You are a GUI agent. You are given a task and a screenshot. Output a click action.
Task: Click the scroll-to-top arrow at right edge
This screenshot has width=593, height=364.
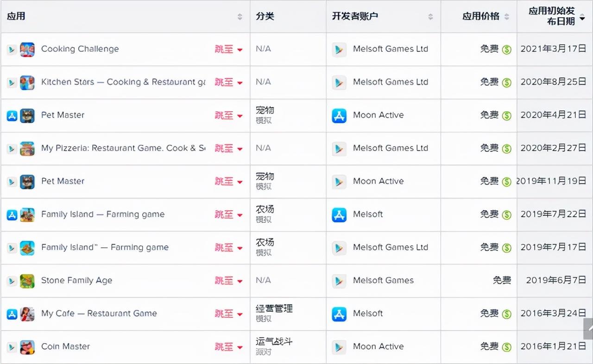pyautogui.click(x=588, y=329)
